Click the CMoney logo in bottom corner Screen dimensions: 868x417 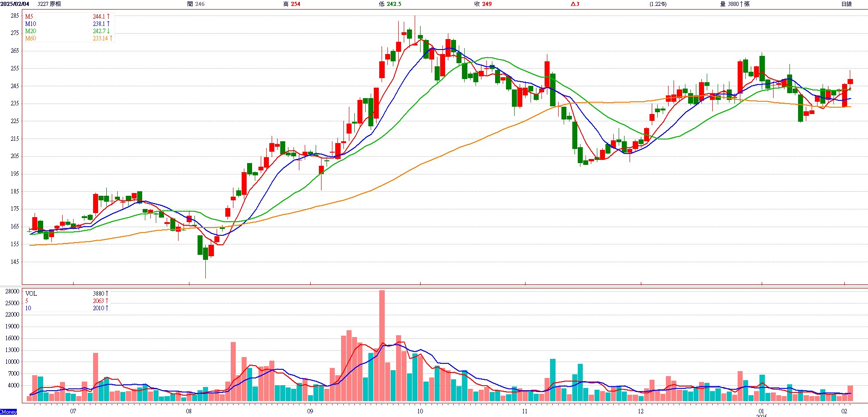coord(9,412)
